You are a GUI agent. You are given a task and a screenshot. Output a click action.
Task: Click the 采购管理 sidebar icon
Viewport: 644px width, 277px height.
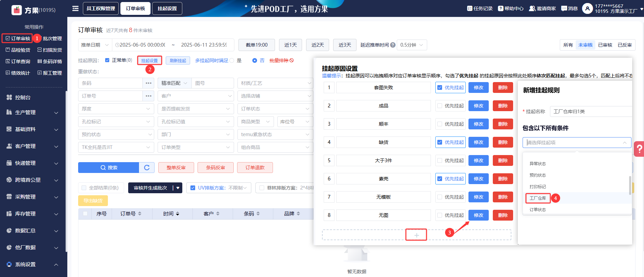[x=9, y=197]
